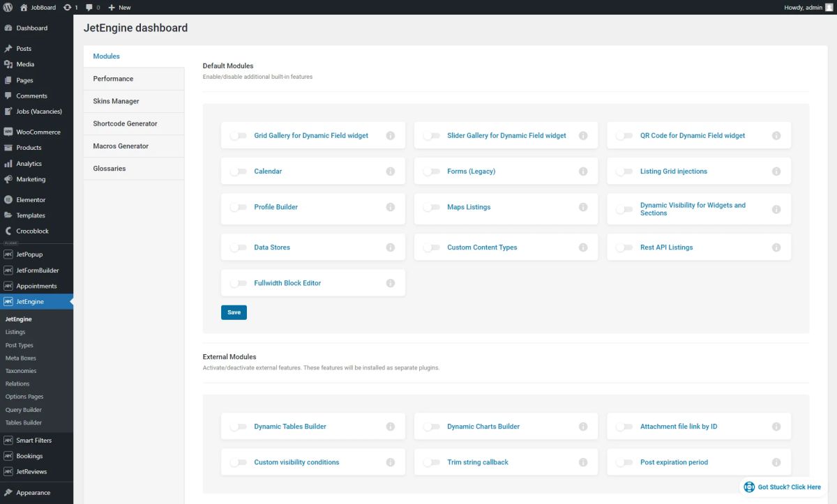Show info for Forms (Legacy) module
The width and height of the screenshot is (837, 504).
(583, 171)
